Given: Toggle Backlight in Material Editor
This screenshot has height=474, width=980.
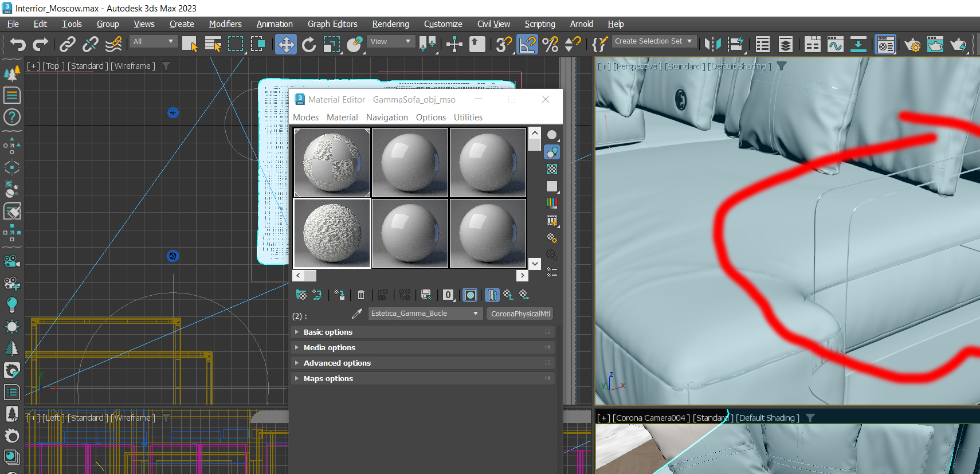Looking at the screenshot, I should (552, 152).
